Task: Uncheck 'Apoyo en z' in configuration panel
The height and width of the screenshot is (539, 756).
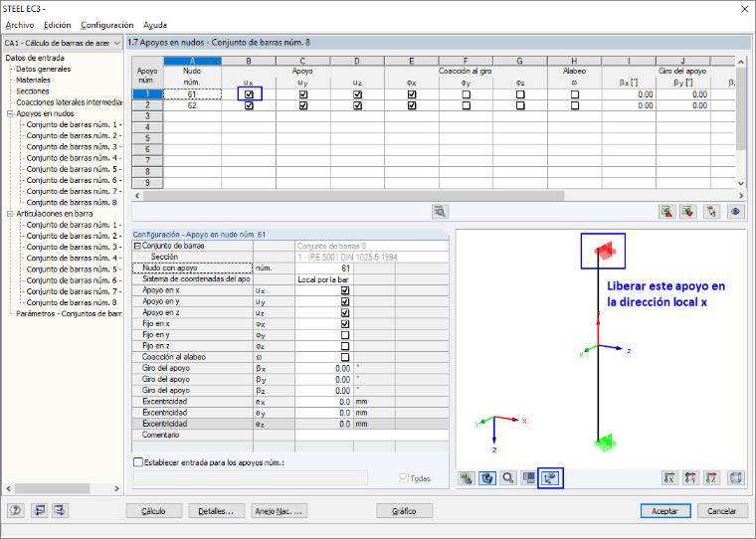Action: (x=345, y=313)
